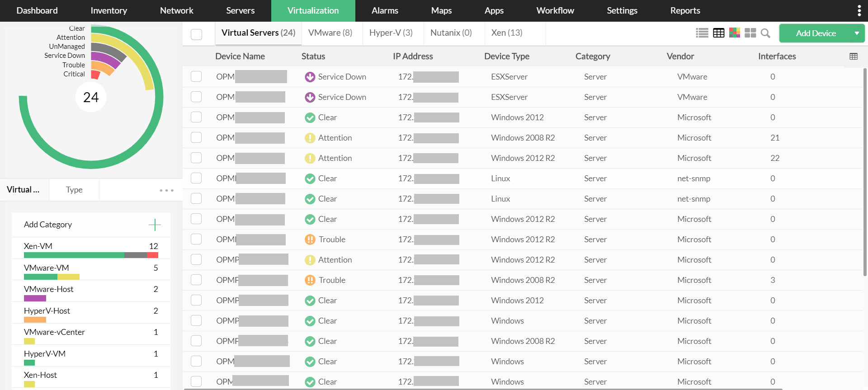Switch to list view icon
This screenshot has width=868, height=390.
click(702, 33)
